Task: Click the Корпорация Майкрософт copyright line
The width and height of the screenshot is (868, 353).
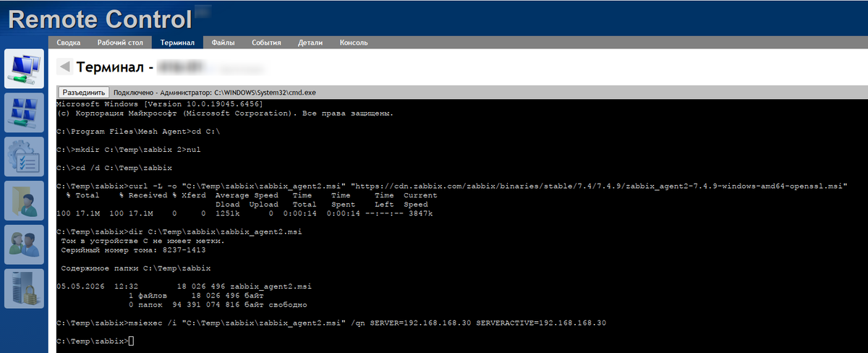Action: coord(225,114)
